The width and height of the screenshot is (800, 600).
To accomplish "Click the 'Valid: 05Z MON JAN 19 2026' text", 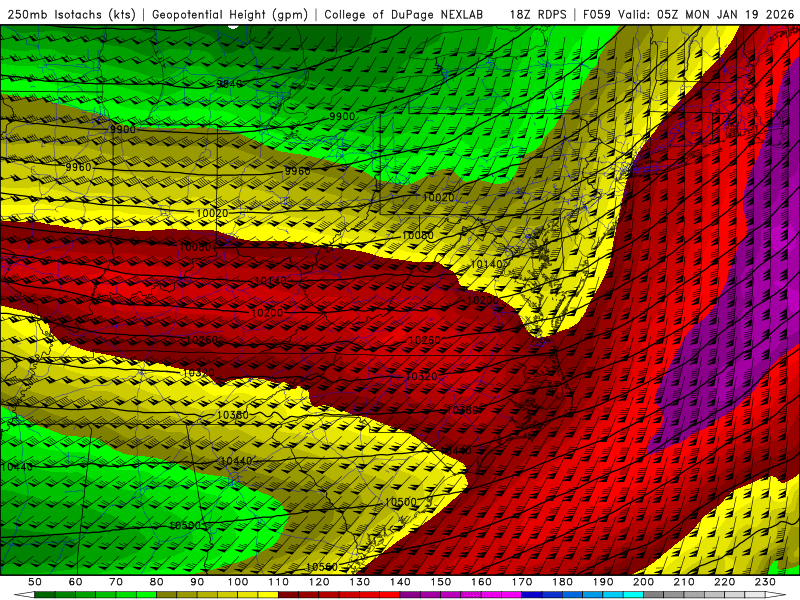I will 706,15.
